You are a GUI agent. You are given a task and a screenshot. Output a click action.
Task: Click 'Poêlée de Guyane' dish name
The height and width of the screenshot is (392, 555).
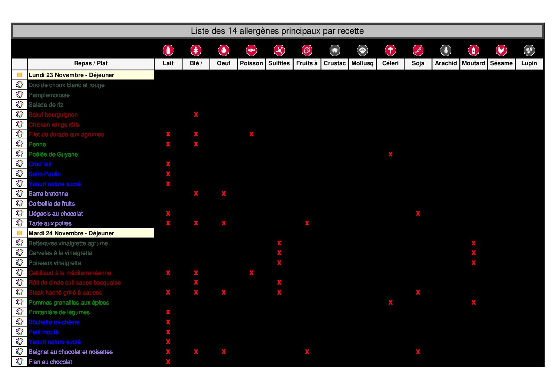[53, 154]
